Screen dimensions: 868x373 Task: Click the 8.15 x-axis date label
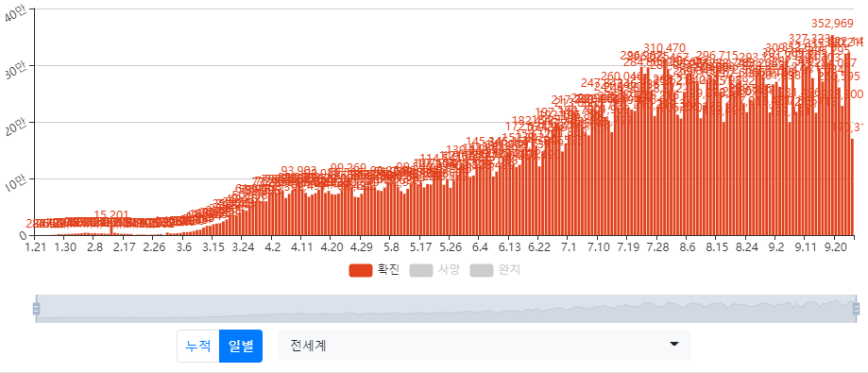pos(718,246)
